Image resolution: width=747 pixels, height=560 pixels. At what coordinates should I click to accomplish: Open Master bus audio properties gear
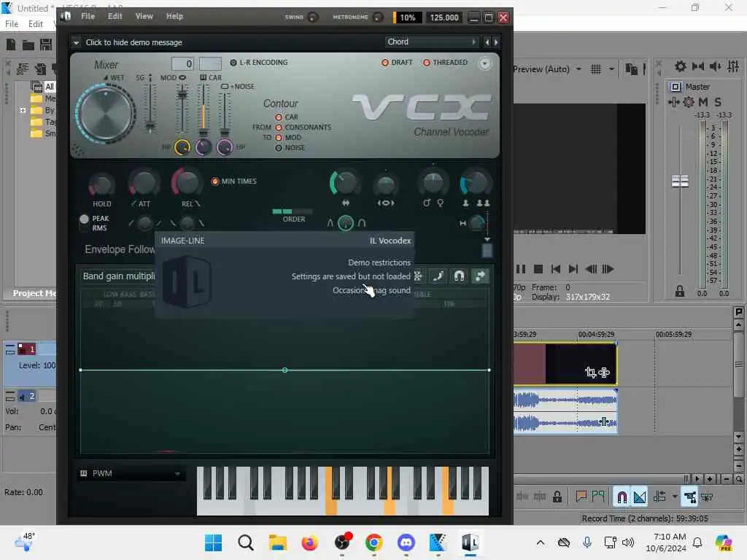(x=681, y=66)
